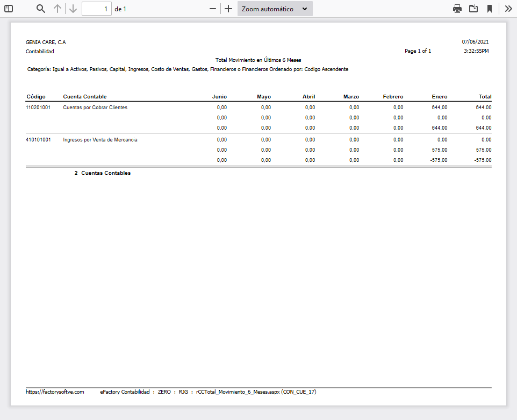Screen dimensions: 517x420
Task: Open the find in document search
Action: (41, 9)
